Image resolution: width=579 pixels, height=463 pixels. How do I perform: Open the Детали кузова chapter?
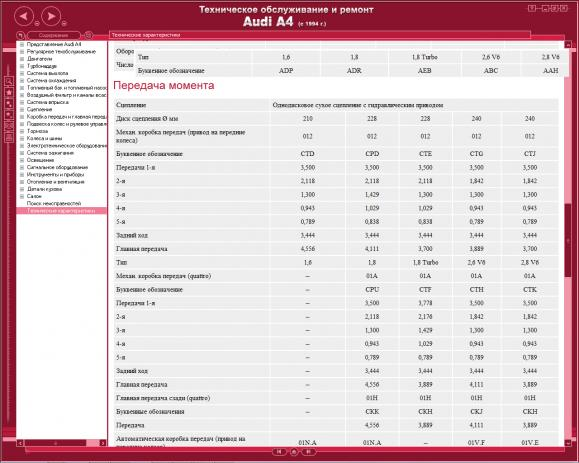44,189
